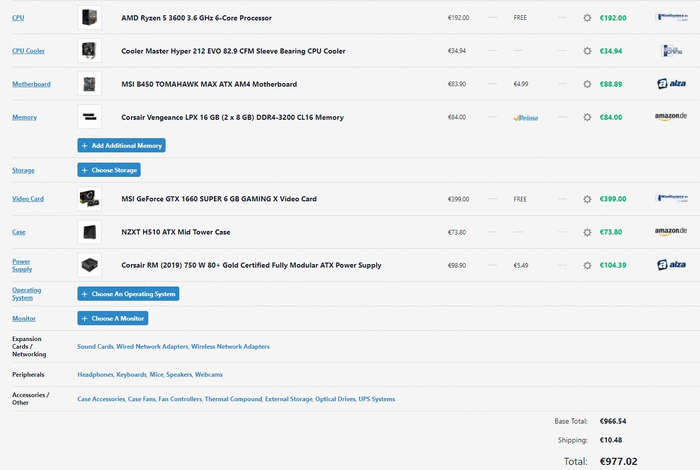Browse Wired Network Adapters
The width and height of the screenshot is (700, 470).
pyautogui.click(x=152, y=346)
